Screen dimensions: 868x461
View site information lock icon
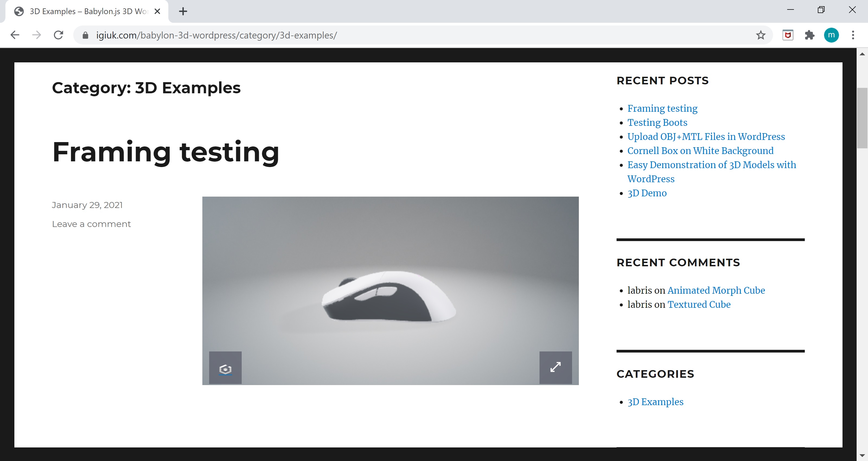pyautogui.click(x=85, y=35)
